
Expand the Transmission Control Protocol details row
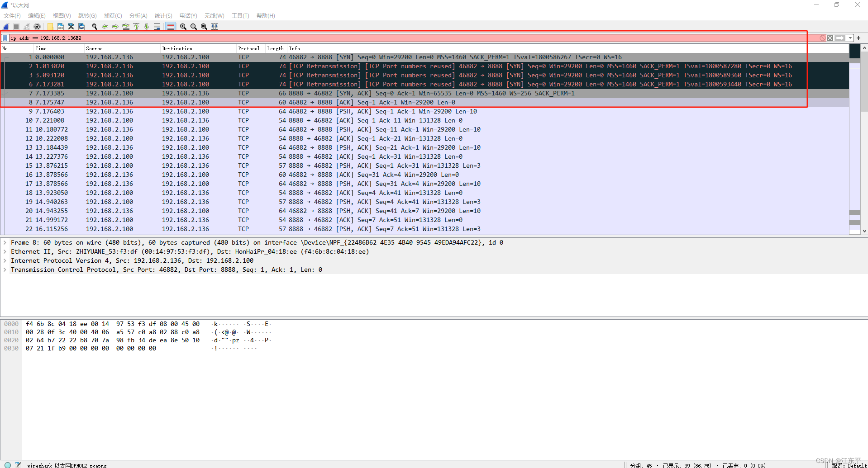pos(5,269)
